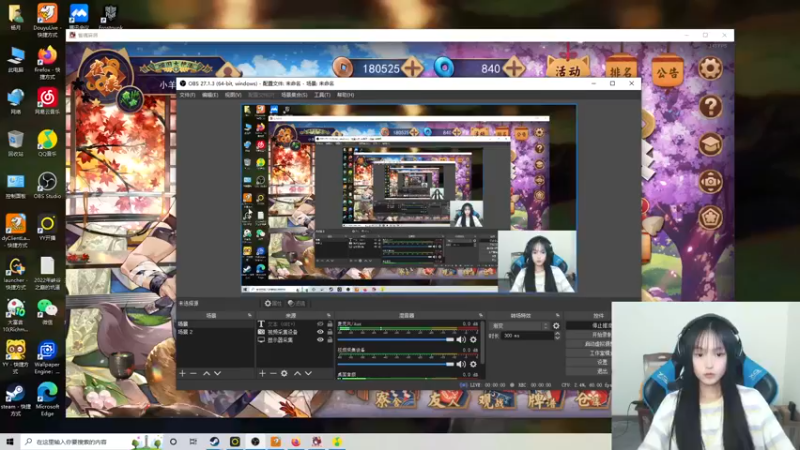Open the steam desktop shortcut
Viewport: 800px width, 450px height.
pyautogui.click(x=15, y=401)
